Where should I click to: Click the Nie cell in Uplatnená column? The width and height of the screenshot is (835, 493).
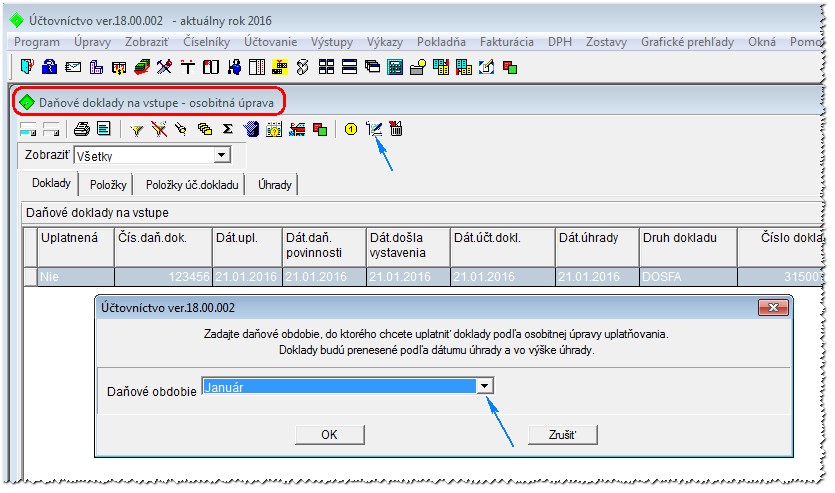(76, 277)
